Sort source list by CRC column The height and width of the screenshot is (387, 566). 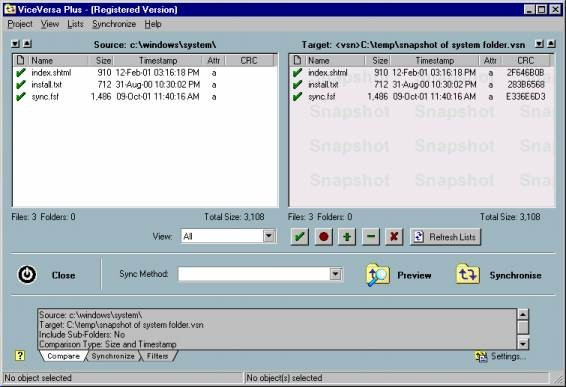pos(249,60)
